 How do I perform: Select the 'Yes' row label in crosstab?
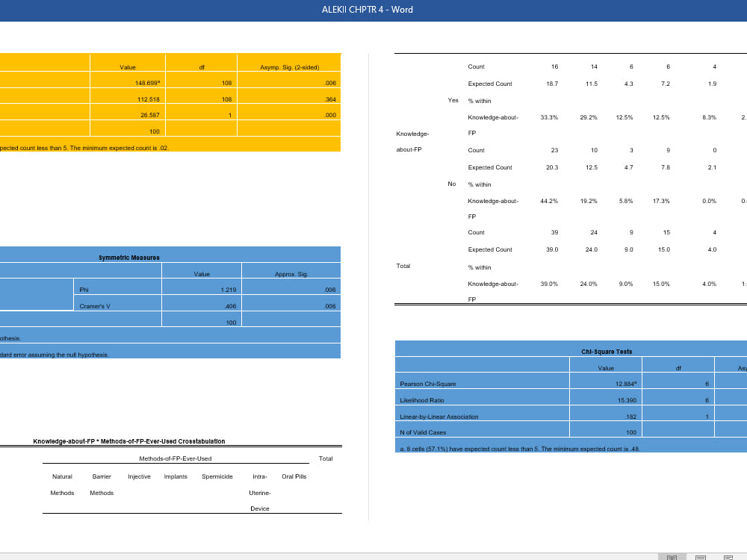(453, 100)
